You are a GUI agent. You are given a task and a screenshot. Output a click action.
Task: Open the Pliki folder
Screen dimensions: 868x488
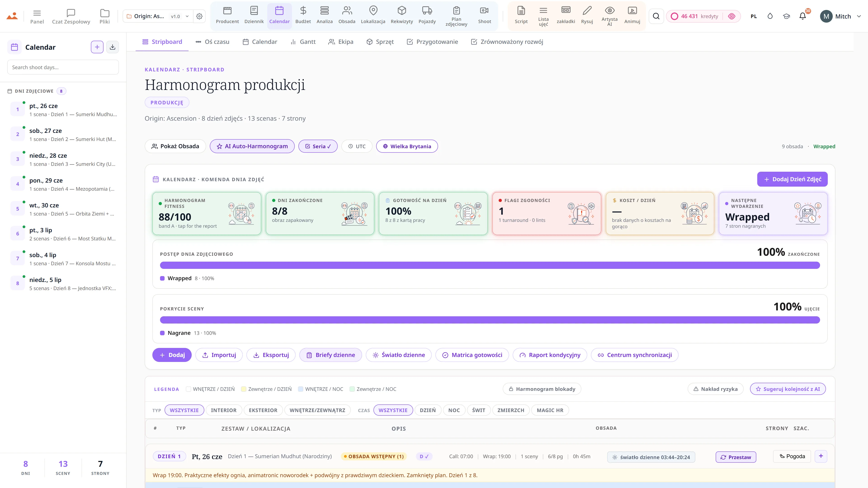point(104,16)
